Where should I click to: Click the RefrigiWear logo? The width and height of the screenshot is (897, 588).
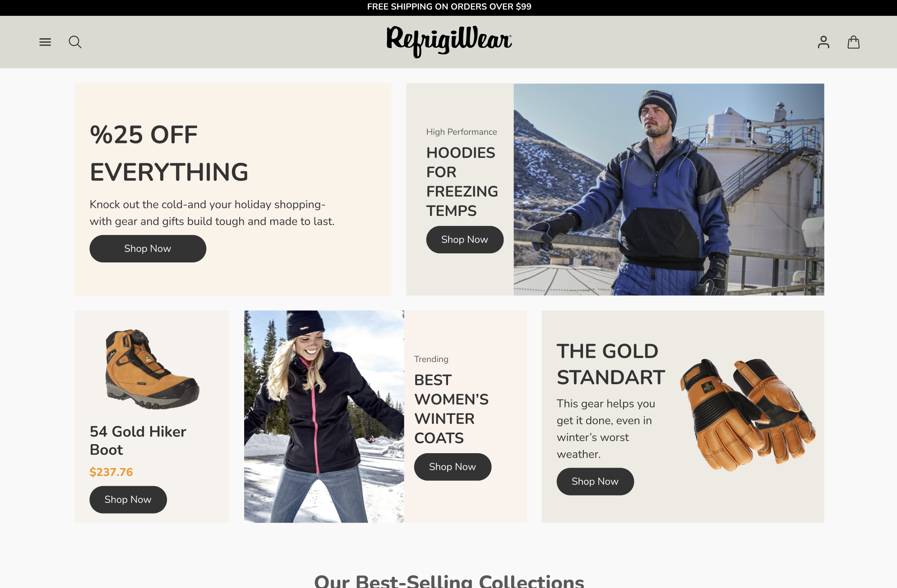[x=449, y=42]
